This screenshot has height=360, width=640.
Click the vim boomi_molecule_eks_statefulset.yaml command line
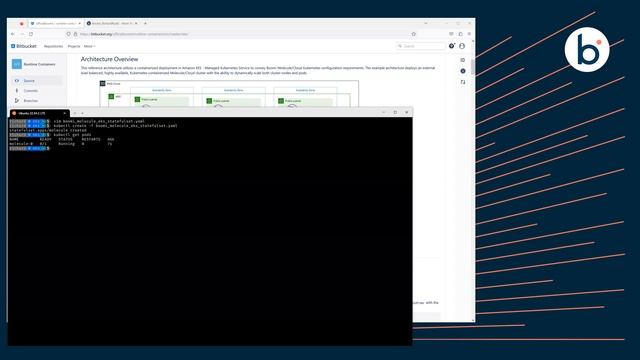99,121
